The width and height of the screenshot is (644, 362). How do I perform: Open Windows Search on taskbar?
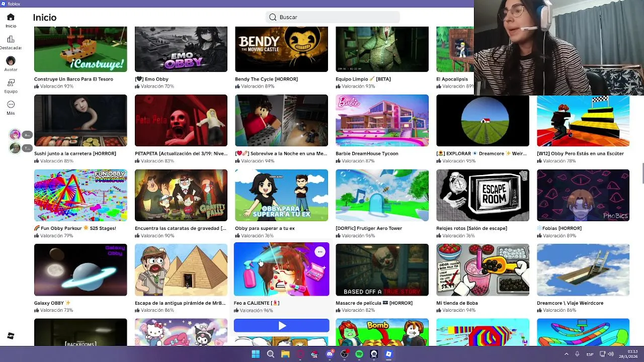coord(271,354)
